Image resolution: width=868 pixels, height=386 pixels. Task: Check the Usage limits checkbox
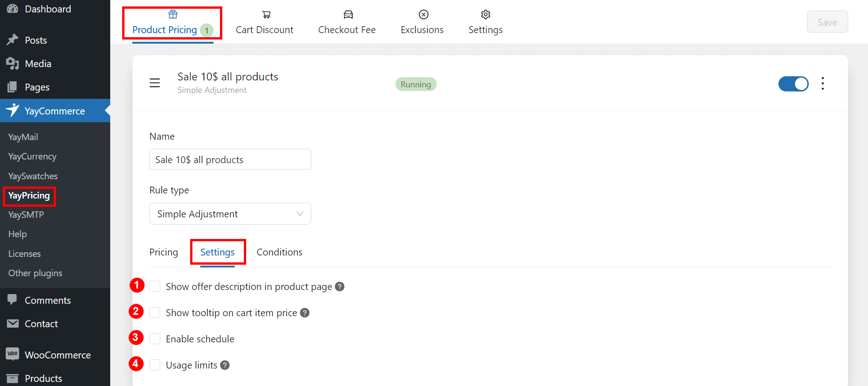pyautogui.click(x=155, y=365)
